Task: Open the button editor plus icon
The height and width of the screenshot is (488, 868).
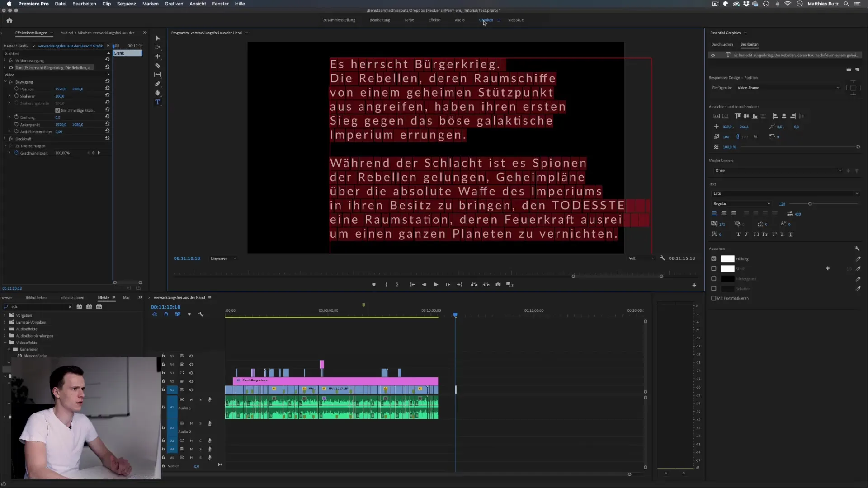Action: (694, 285)
